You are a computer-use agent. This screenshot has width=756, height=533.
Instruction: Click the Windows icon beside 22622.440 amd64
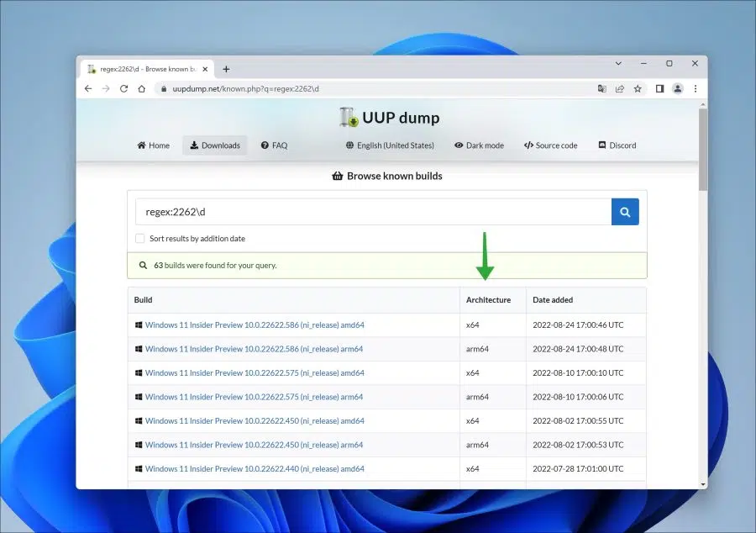[139, 469]
